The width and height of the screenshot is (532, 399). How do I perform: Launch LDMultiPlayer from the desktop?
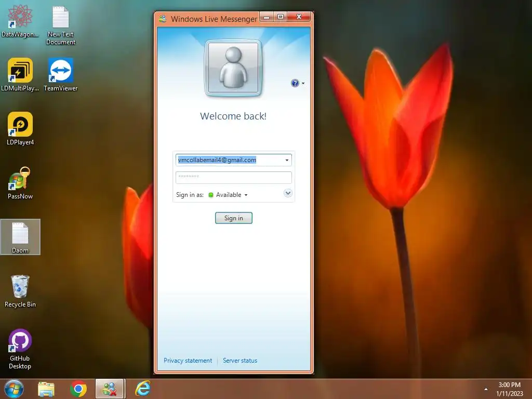tap(20, 75)
